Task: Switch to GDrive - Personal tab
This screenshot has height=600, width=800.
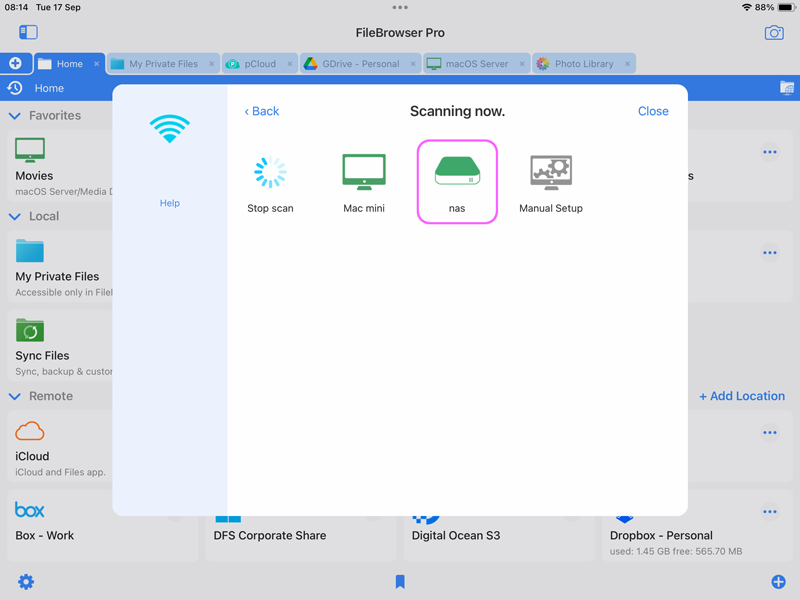Action: pos(360,64)
